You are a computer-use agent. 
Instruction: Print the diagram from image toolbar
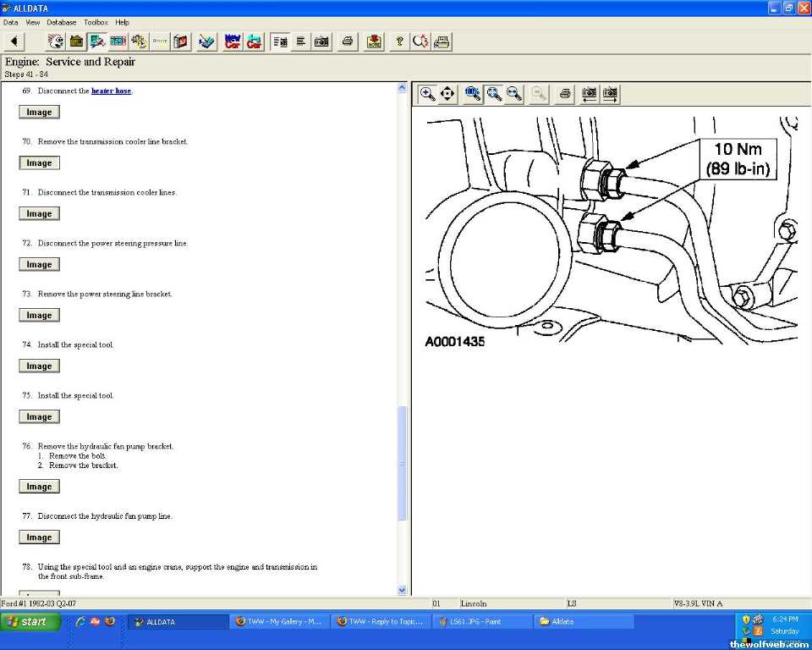(x=565, y=94)
